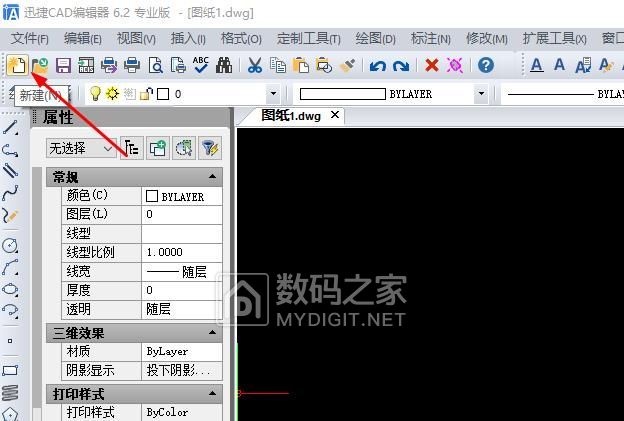Open the 标注(N) menu
Image resolution: width=624 pixels, height=421 pixels.
[x=431, y=39]
